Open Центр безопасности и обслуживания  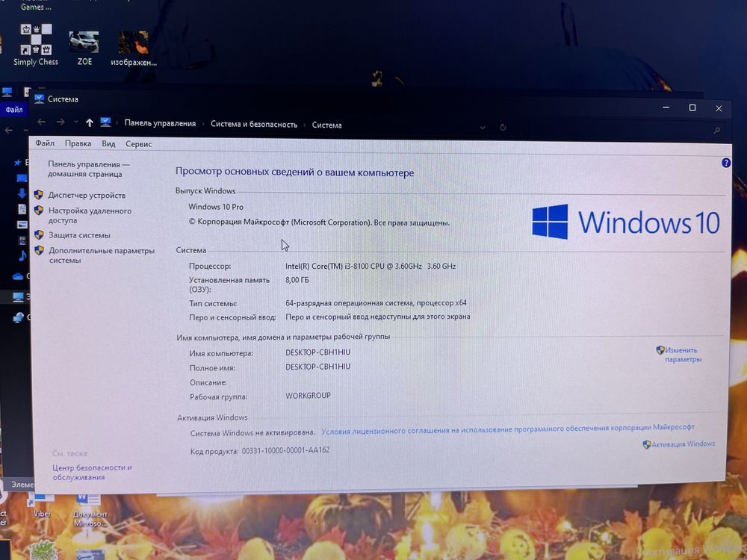(92, 473)
